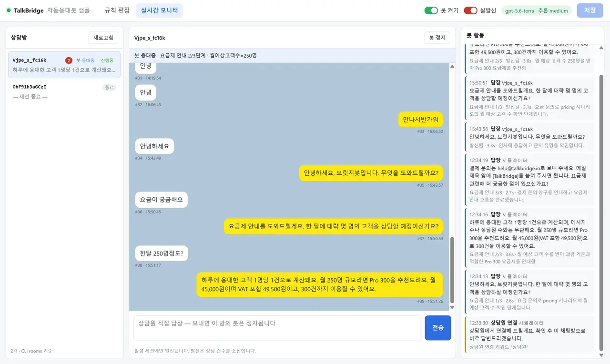Click the 봇 정지 button
The width and height of the screenshot is (610, 364).
click(x=437, y=38)
